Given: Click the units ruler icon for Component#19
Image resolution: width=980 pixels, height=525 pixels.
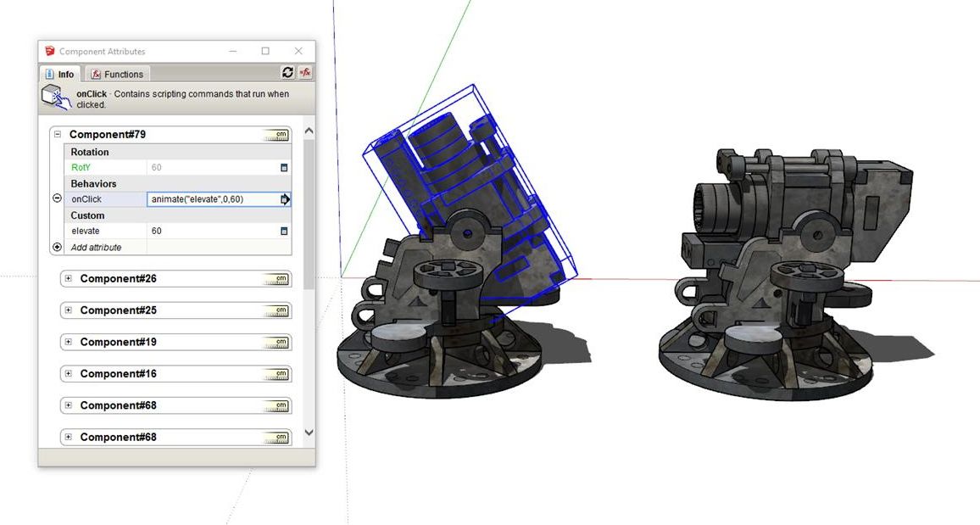Looking at the screenshot, I should [x=276, y=343].
